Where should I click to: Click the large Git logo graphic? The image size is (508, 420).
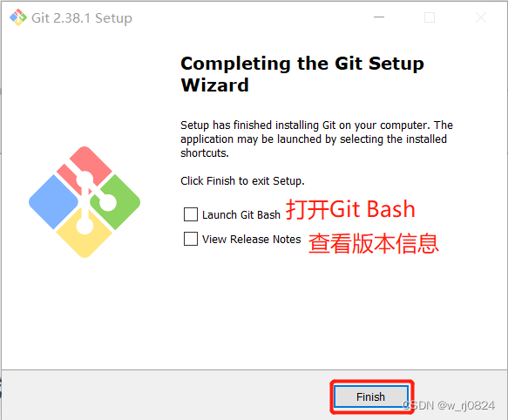(85, 202)
